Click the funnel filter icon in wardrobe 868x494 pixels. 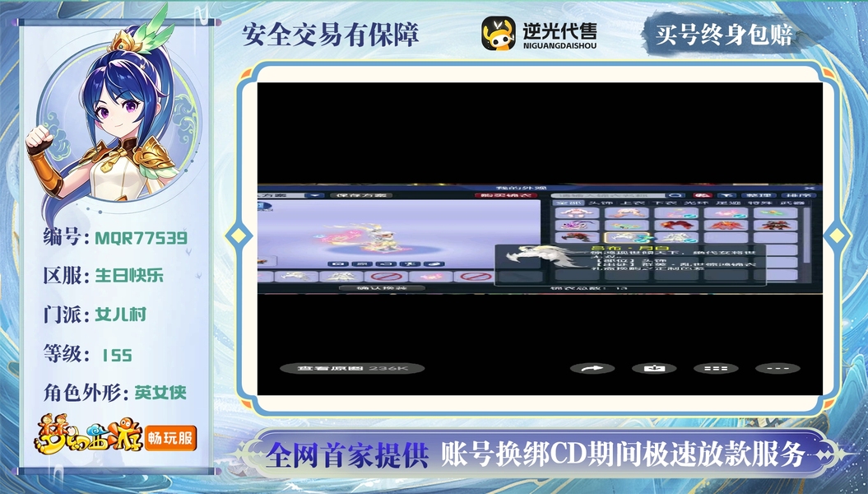(x=726, y=195)
